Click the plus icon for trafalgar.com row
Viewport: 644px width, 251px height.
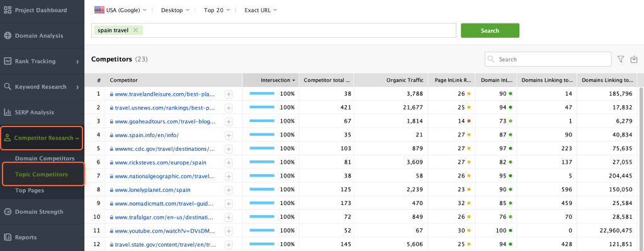(229, 218)
